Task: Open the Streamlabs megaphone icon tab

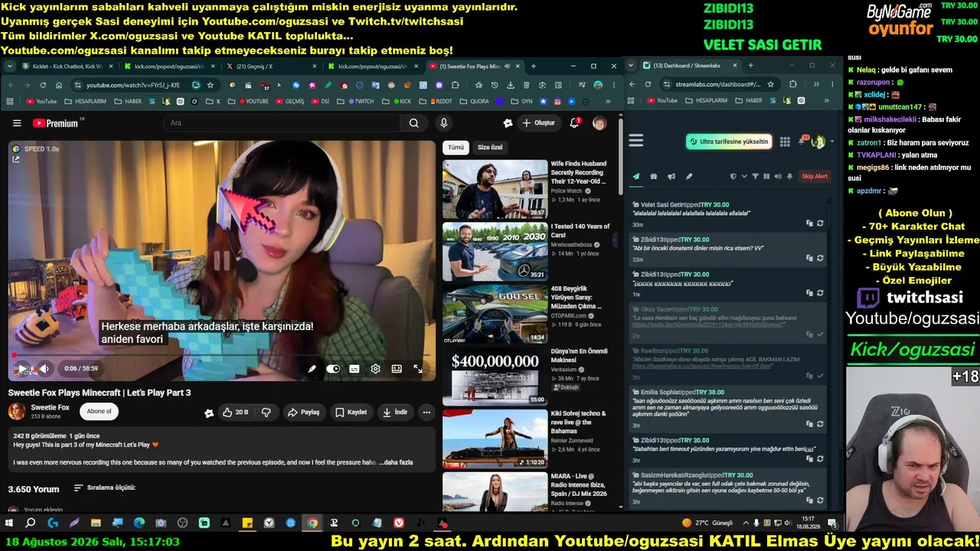Action: point(671,177)
